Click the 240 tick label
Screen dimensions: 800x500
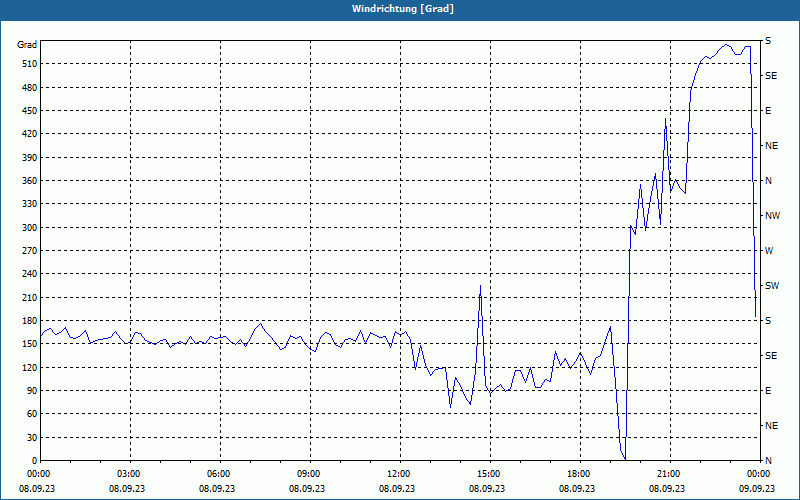[x=29, y=273]
